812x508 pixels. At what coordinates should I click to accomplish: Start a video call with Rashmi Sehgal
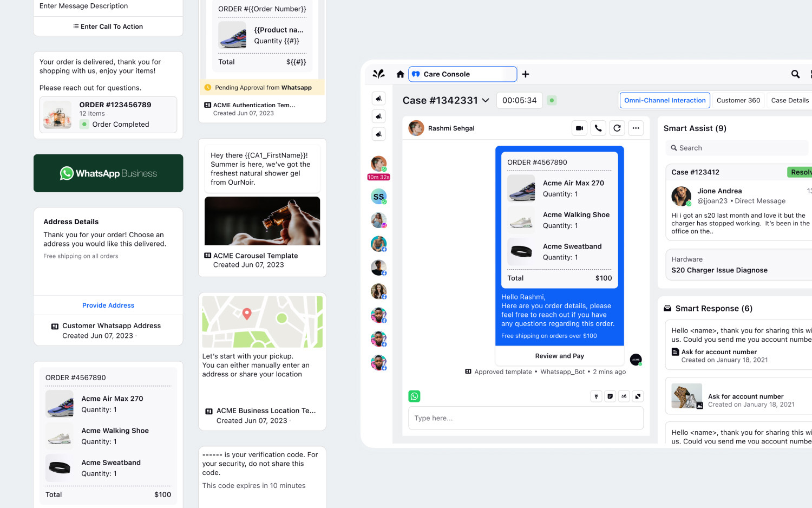tap(579, 128)
